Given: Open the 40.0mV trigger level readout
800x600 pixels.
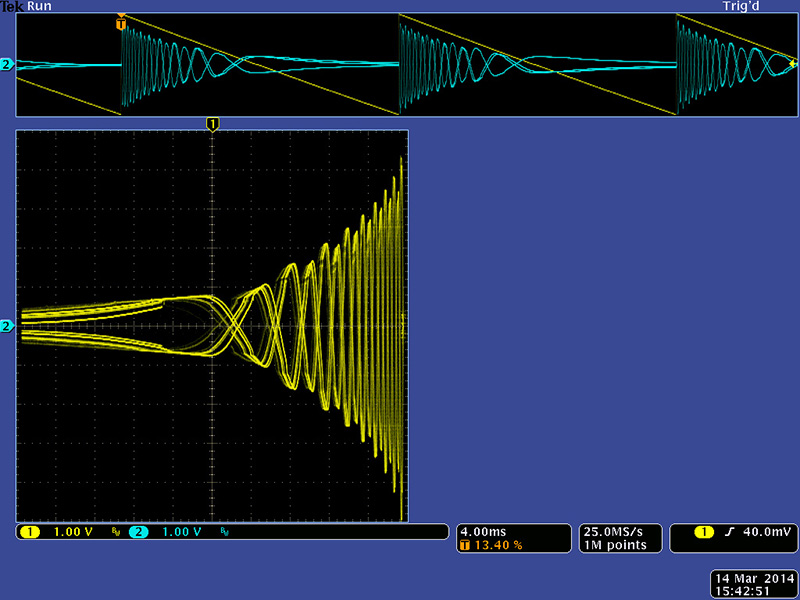Looking at the screenshot, I should click(x=764, y=532).
